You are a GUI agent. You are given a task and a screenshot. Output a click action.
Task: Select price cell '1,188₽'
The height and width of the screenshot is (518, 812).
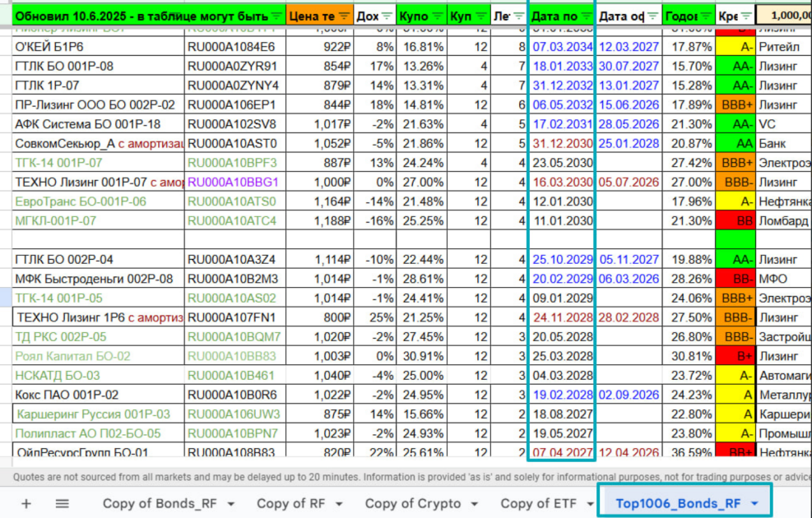[319, 221]
